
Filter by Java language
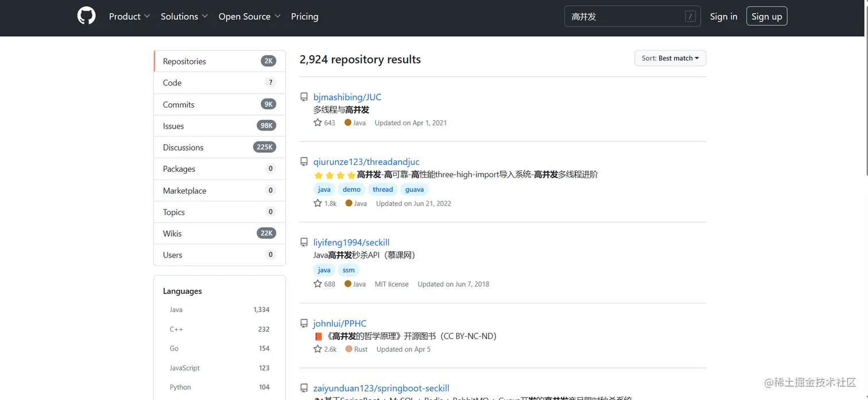pos(219,310)
